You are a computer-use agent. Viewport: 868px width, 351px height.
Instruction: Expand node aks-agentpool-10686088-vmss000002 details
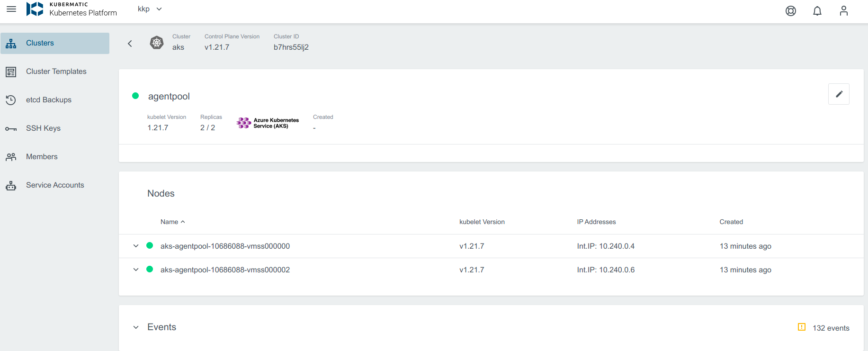[x=136, y=270]
